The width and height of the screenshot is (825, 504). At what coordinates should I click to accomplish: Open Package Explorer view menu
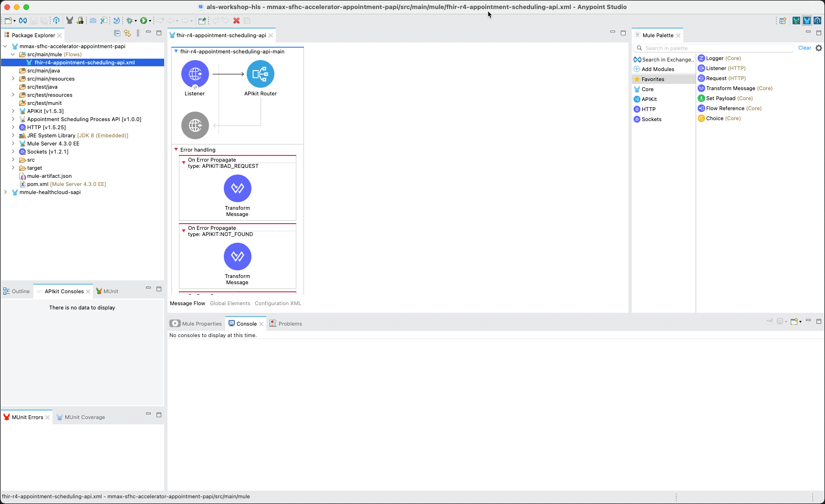pyautogui.click(x=138, y=33)
